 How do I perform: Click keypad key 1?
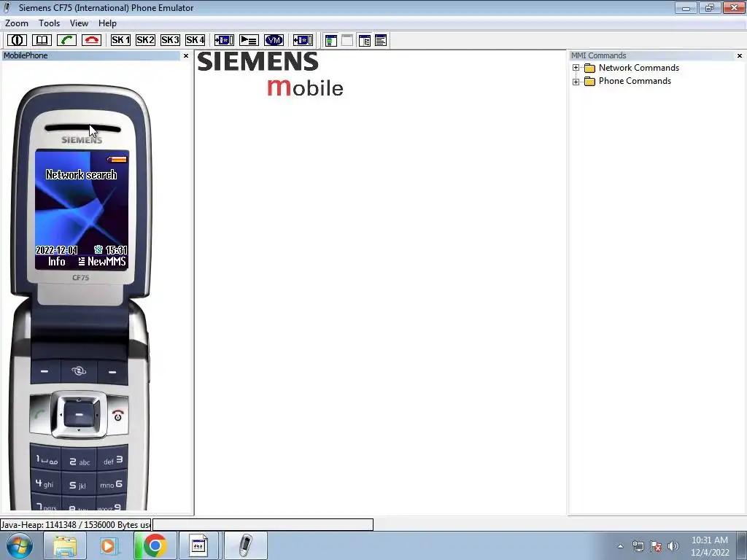46,459
